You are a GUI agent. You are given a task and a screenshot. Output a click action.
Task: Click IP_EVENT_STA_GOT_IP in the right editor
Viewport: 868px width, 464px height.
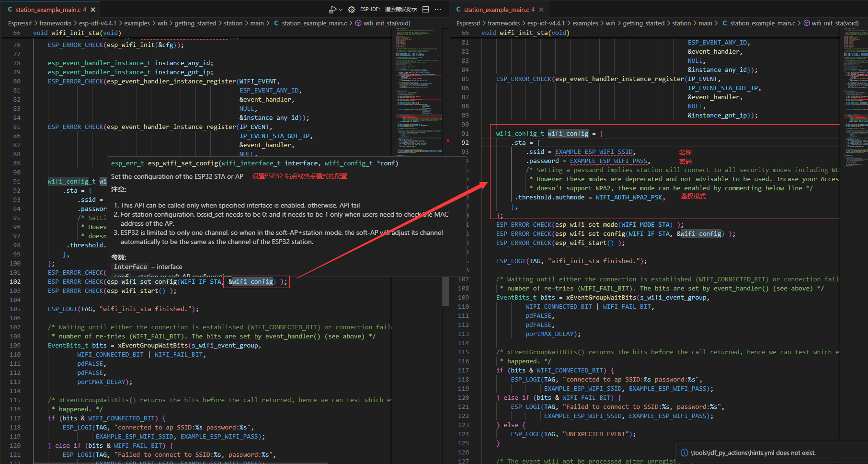[x=723, y=88]
